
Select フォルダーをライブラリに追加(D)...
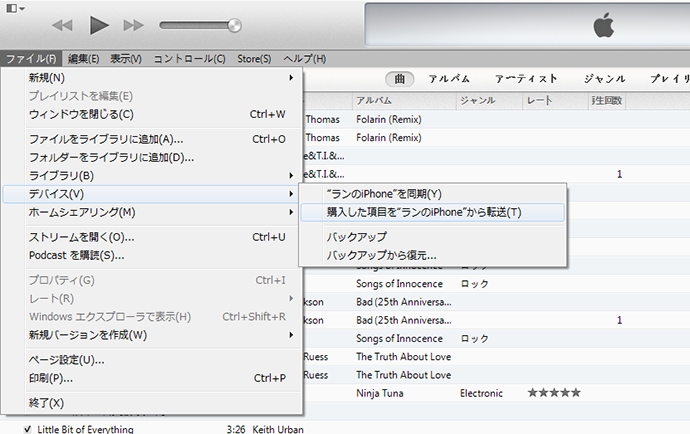coord(152,158)
